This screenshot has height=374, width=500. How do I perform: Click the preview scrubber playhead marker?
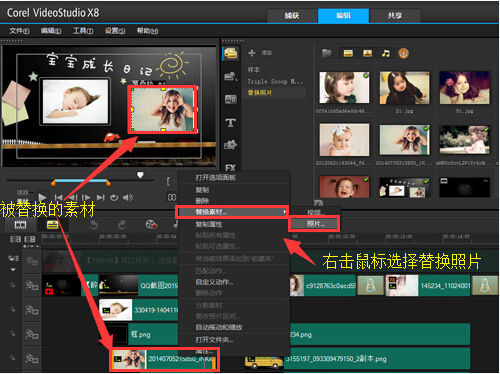(x=140, y=175)
